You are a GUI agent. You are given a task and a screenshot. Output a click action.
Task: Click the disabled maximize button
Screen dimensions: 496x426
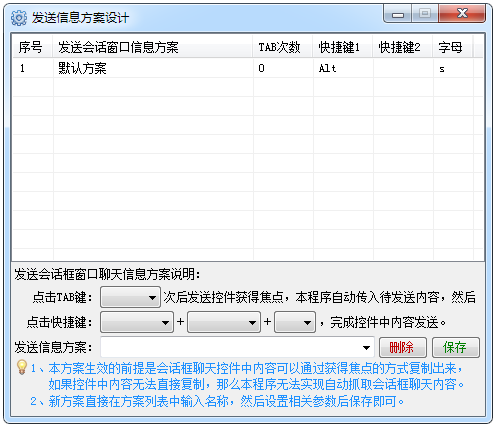coord(425,14)
